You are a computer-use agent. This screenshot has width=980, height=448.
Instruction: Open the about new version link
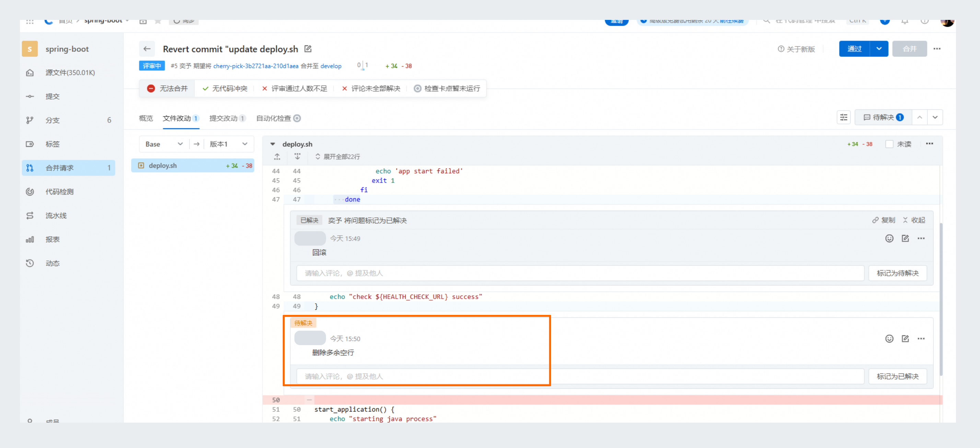pyautogui.click(x=796, y=49)
